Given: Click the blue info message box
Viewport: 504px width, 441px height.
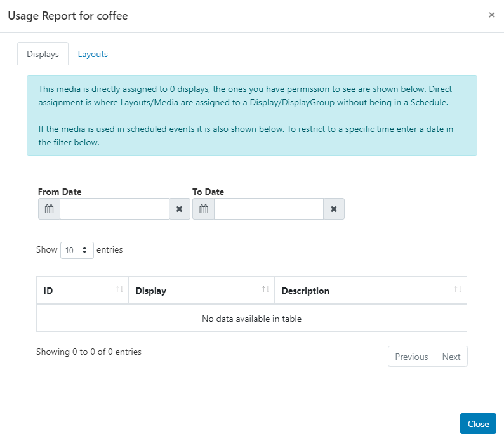Looking at the screenshot, I should point(251,115).
